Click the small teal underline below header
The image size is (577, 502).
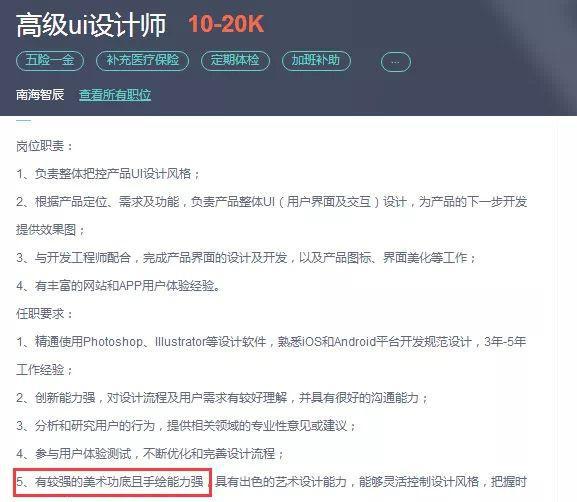(23, 120)
